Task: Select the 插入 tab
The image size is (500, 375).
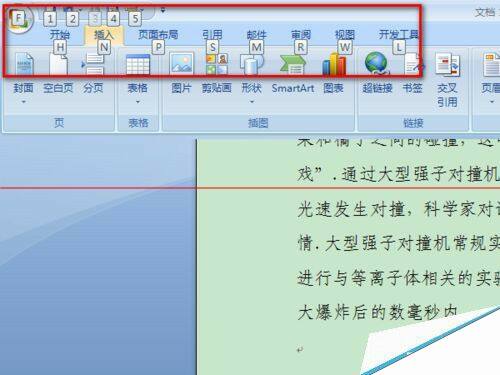Action: tap(104, 34)
